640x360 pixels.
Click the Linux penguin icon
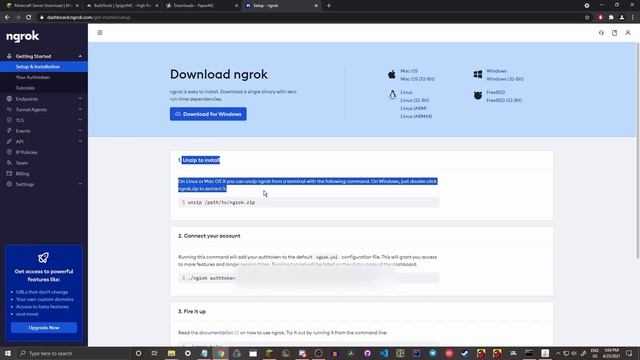pyautogui.click(x=392, y=95)
